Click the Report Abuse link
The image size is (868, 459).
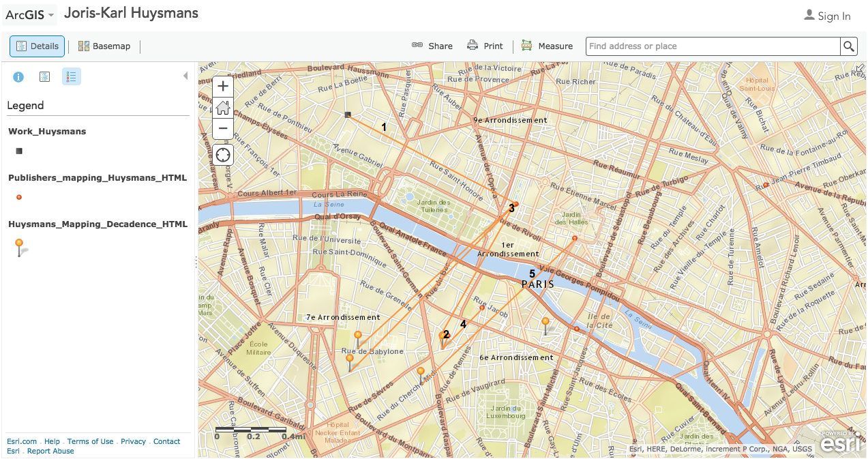[x=50, y=451]
